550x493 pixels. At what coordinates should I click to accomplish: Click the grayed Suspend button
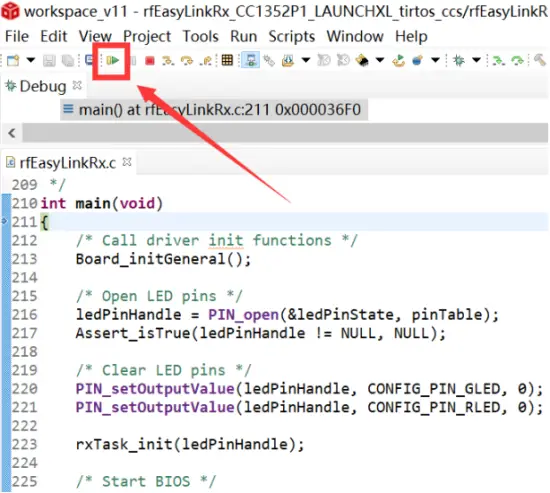(x=133, y=61)
